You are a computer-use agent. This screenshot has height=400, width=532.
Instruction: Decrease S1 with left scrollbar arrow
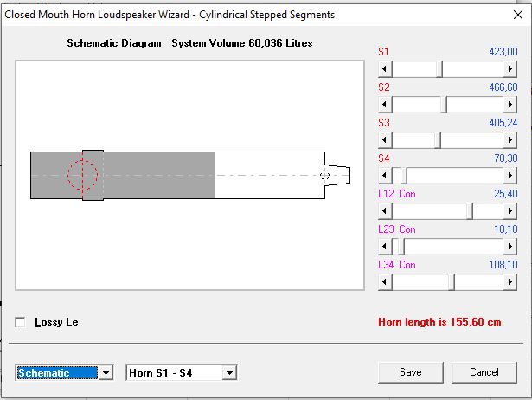[385, 69]
